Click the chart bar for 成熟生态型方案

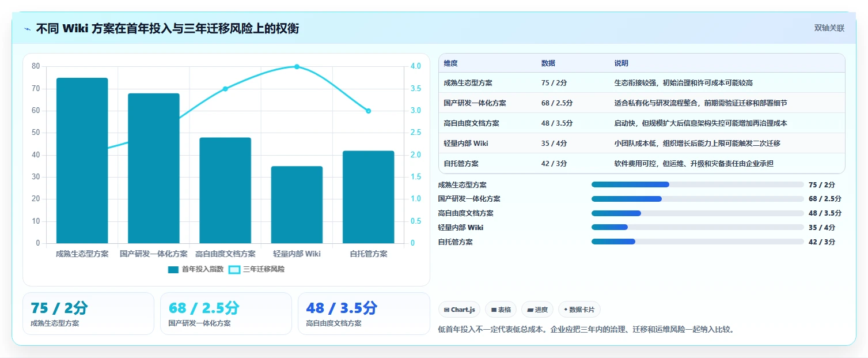(x=82, y=160)
